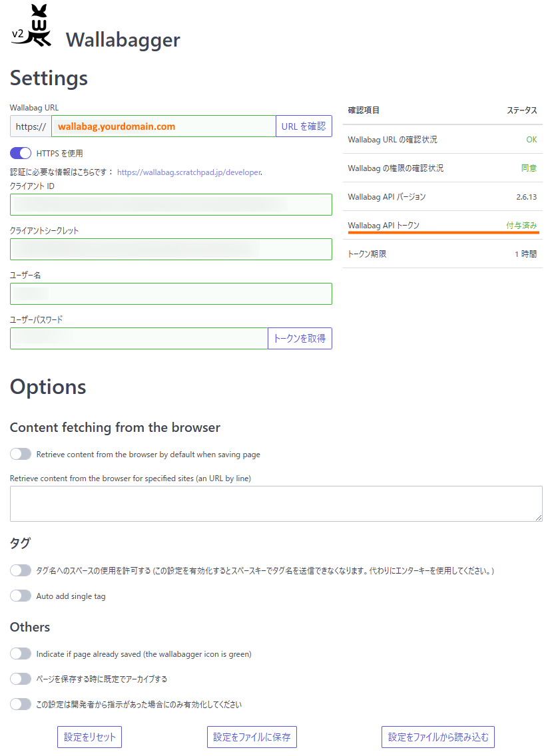
Task: Focus the Wallabag URL input field
Action: pos(164,126)
